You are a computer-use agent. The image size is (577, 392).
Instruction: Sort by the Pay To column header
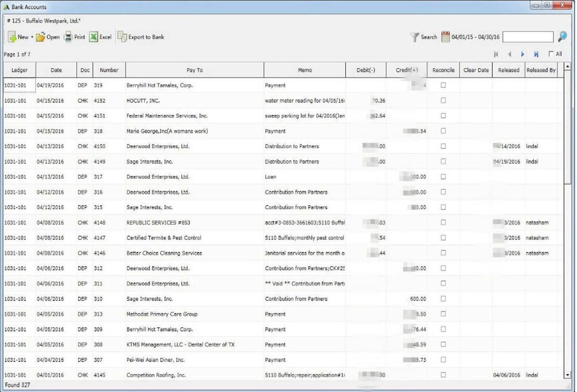194,70
